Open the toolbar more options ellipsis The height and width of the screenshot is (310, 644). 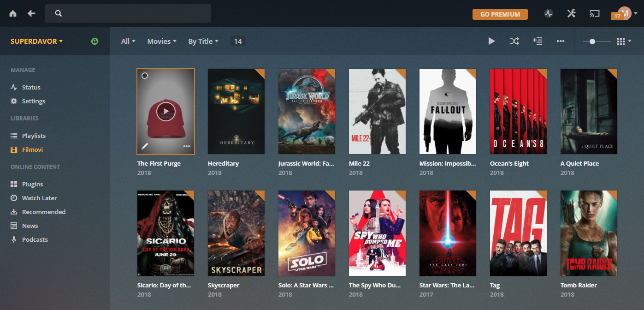coord(561,41)
